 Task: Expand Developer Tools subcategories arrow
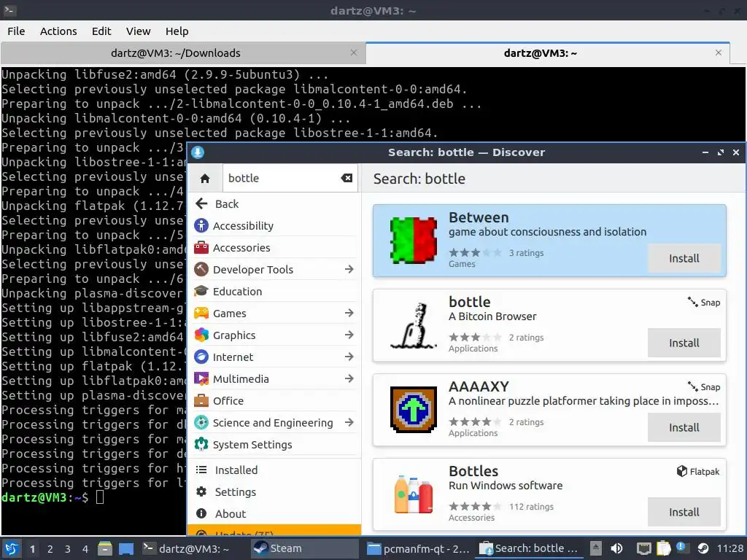349,270
